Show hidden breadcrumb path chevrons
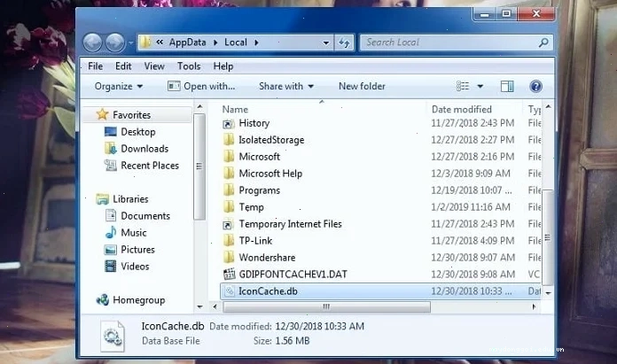 [x=160, y=42]
